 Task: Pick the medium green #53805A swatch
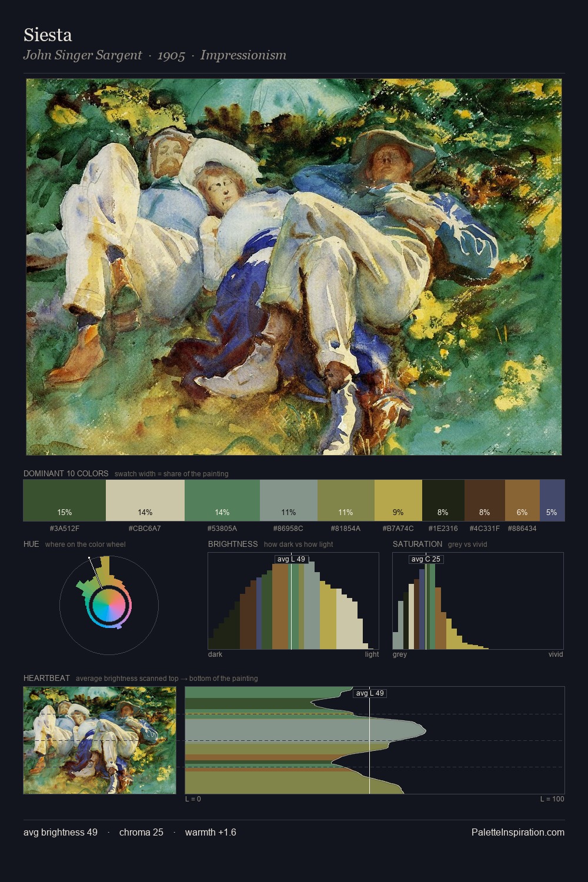[x=222, y=500]
